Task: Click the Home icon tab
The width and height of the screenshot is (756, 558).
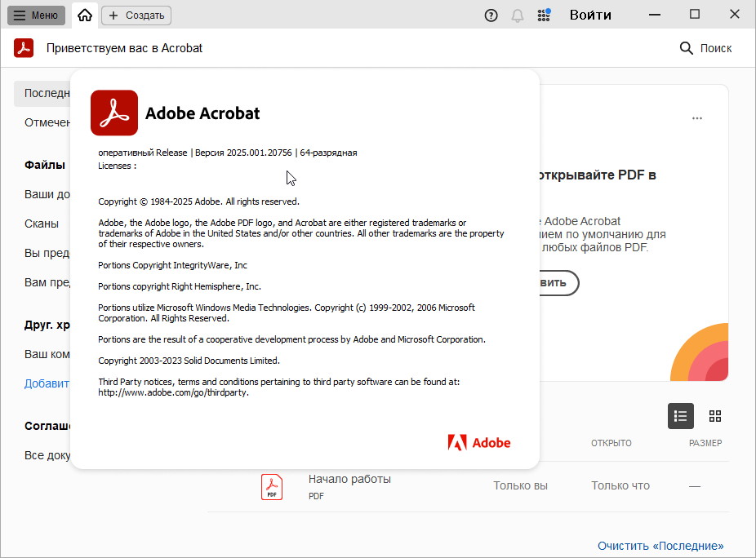Action: (85, 15)
